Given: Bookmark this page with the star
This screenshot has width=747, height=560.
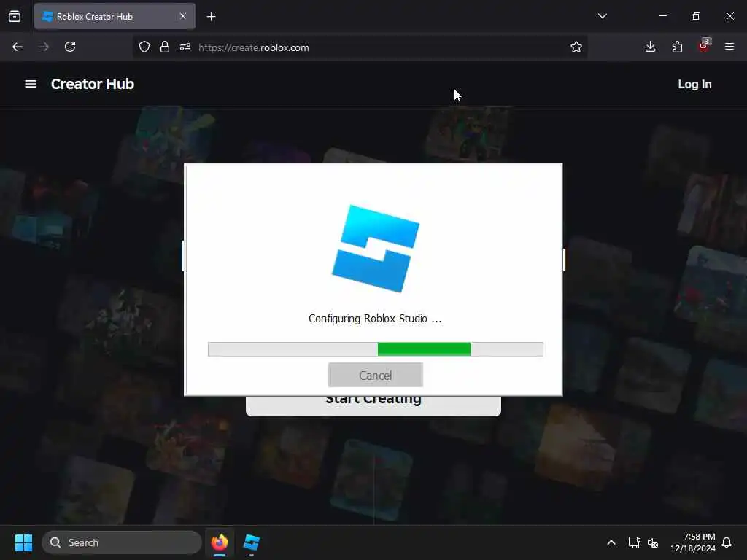Looking at the screenshot, I should pos(576,47).
